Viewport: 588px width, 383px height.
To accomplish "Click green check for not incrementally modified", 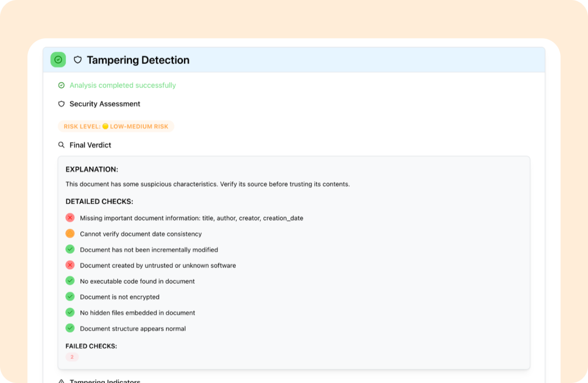I will click(70, 249).
